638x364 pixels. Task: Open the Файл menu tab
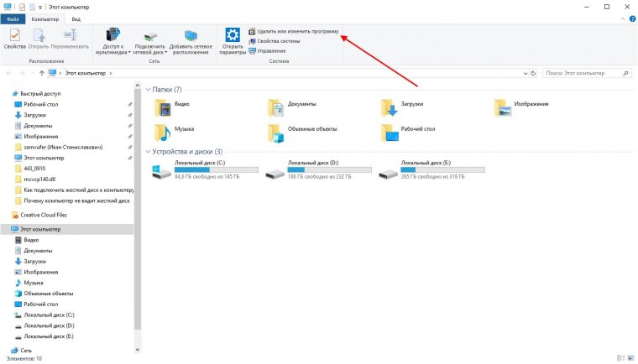point(12,18)
